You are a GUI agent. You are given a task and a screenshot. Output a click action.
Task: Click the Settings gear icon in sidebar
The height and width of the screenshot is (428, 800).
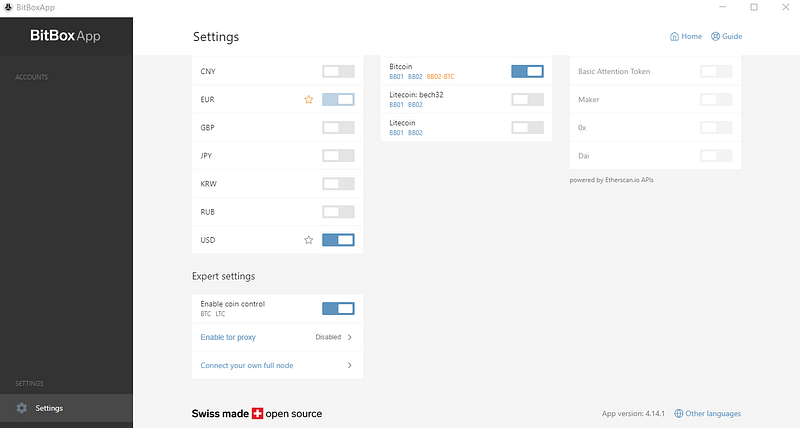click(22, 408)
